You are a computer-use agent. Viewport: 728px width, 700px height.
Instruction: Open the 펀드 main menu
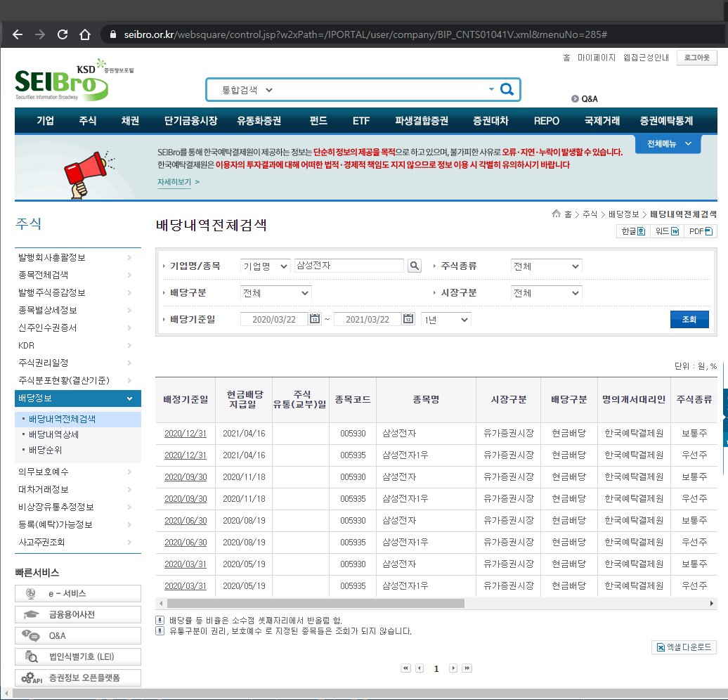318,121
